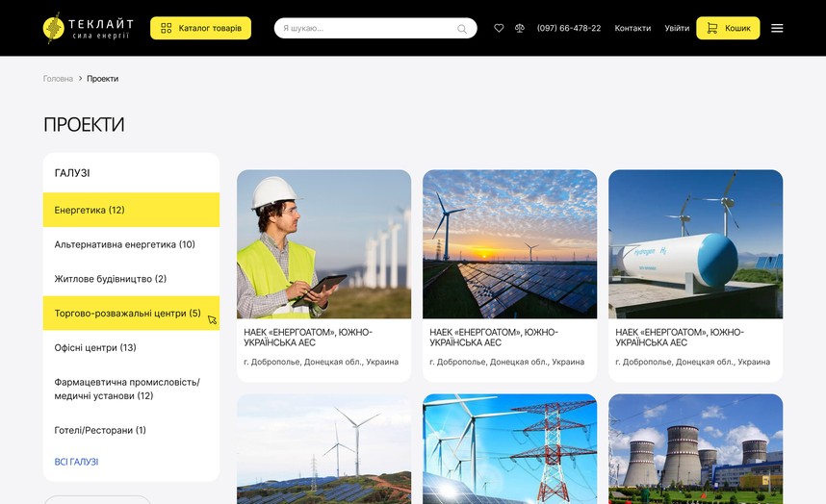
Task: Select Альтернативна енергетика (10) category
Action: point(131,244)
